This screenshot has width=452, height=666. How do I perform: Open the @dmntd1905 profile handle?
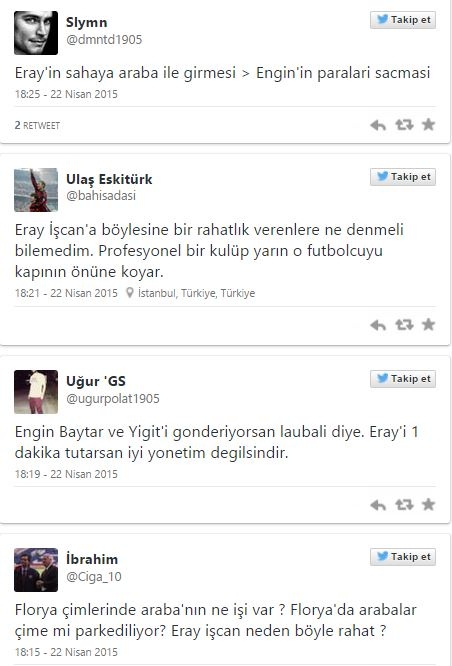pos(104,40)
